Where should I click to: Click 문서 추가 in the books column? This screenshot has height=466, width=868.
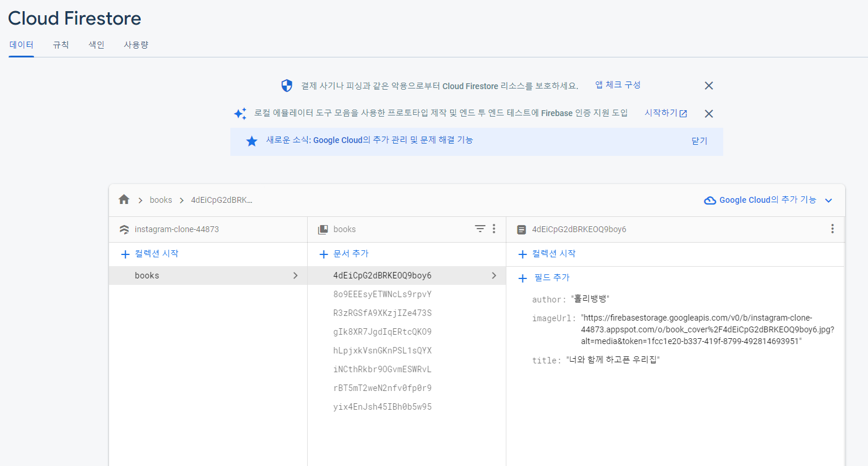click(x=343, y=254)
